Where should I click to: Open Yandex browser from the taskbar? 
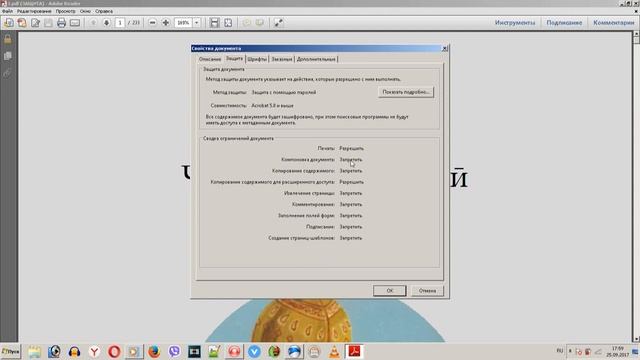coord(94,351)
